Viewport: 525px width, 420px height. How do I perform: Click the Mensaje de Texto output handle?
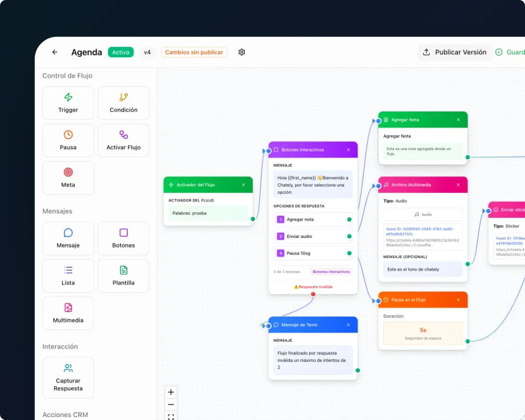pyautogui.click(x=358, y=371)
